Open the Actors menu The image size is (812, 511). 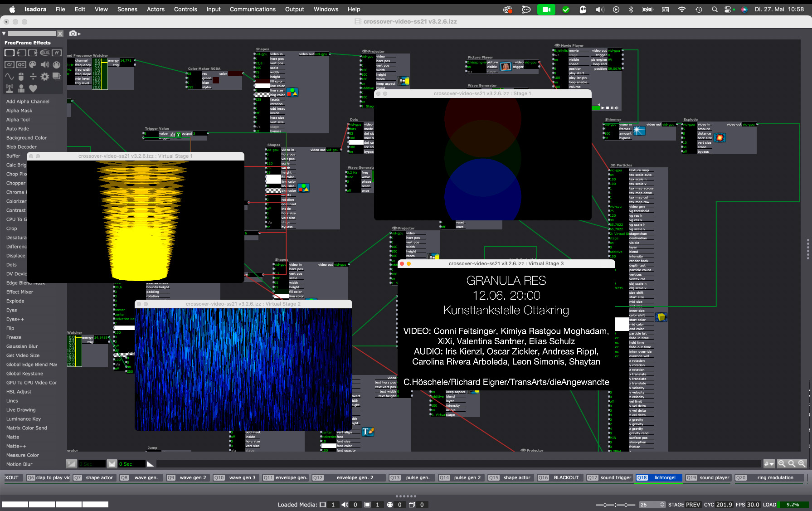click(x=156, y=10)
